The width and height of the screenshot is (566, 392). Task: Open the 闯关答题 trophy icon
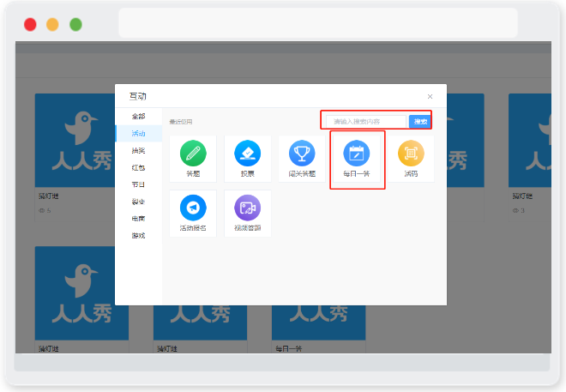click(x=302, y=154)
